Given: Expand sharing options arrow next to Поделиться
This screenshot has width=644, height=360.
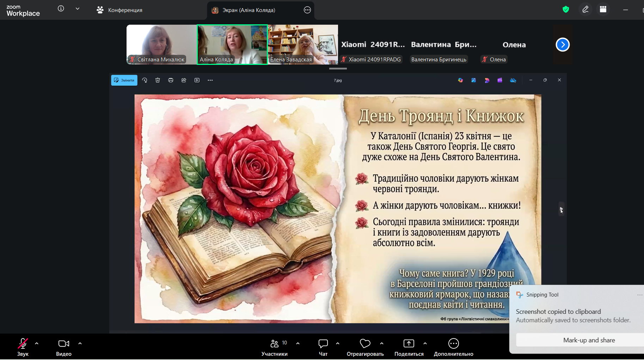Looking at the screenshot, I should [425, 343].
